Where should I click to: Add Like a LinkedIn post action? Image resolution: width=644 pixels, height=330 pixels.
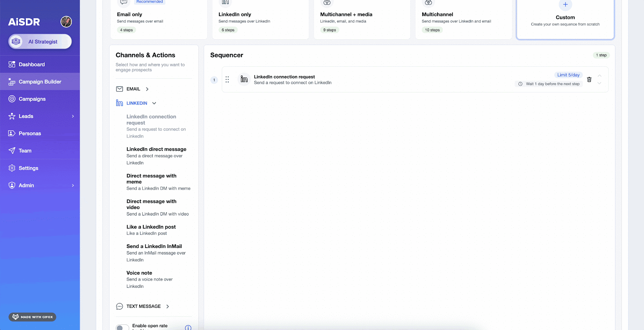pos(151,230)
